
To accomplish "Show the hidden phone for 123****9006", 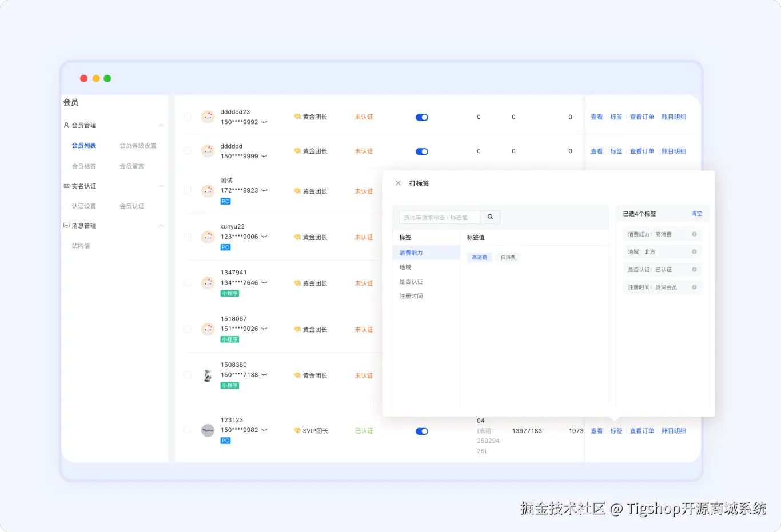I will (264, 237).
